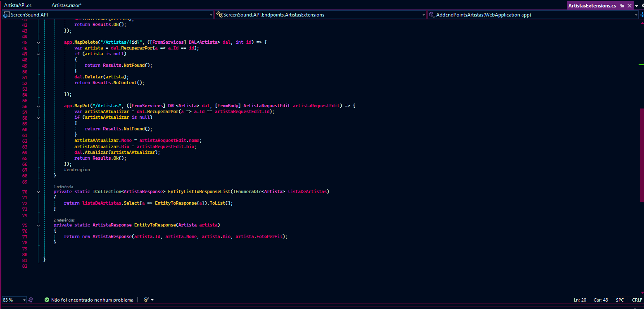Screen dimensions: 644x309
Task: Run code cleanup broom icon
Action: (x=146, y=300)
